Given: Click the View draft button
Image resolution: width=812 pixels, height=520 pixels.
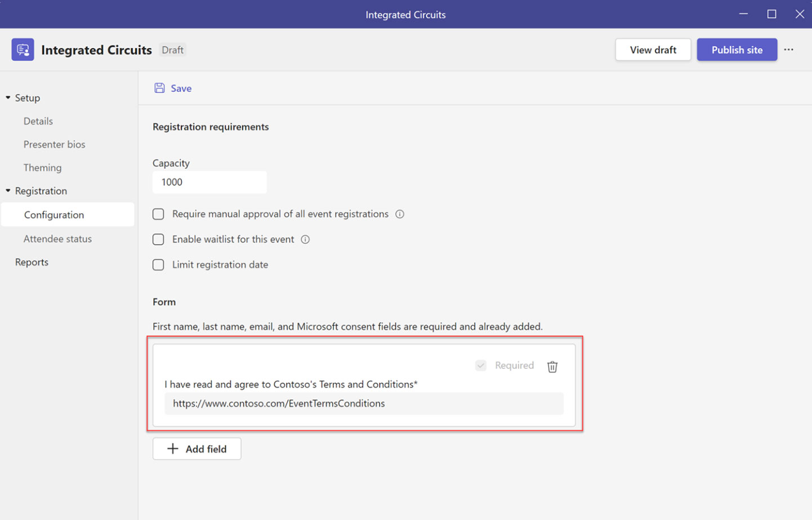Looking at the screenshot, I should click(653, 50).
